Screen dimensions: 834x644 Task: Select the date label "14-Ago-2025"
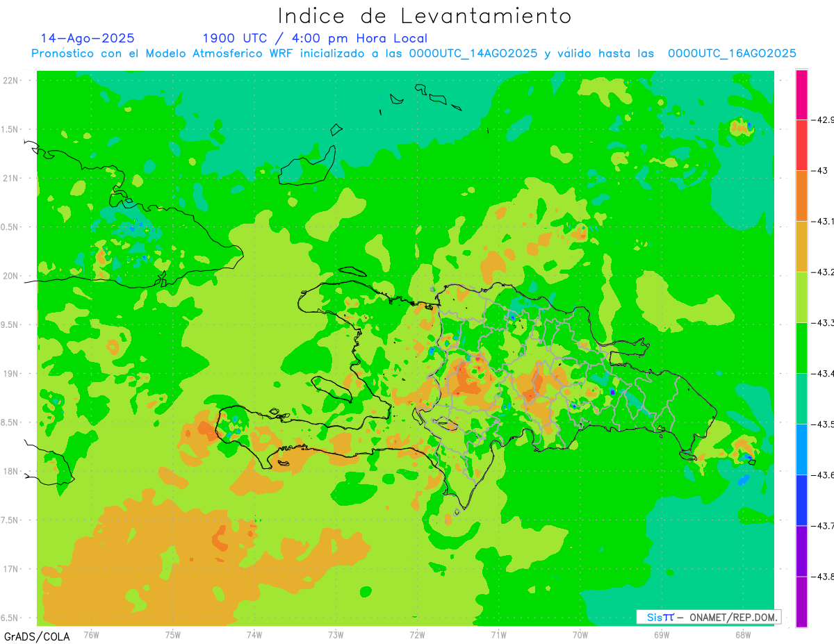click(87, 38)
